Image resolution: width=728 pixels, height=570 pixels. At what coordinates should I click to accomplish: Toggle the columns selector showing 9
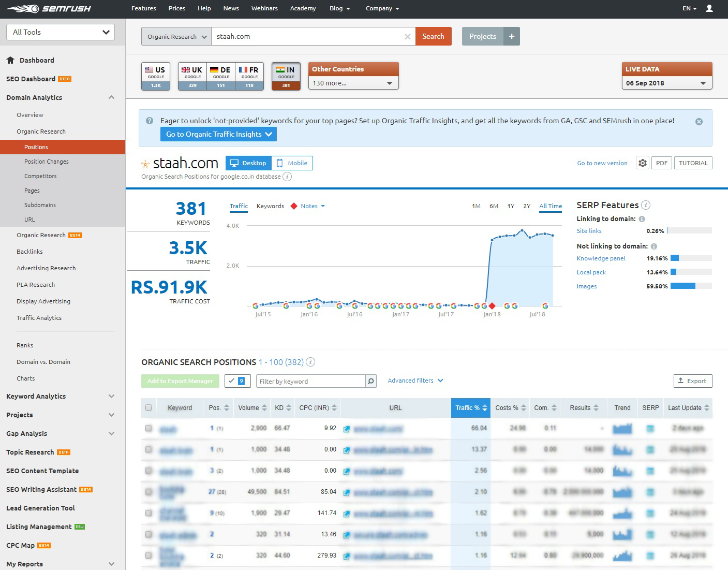click(237, 381)
